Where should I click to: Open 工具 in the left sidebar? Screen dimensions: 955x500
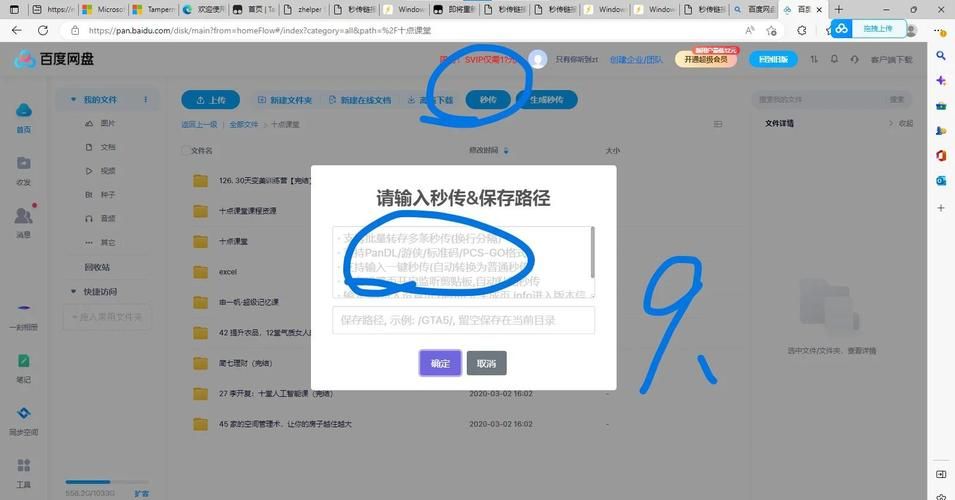coord(23,474)
